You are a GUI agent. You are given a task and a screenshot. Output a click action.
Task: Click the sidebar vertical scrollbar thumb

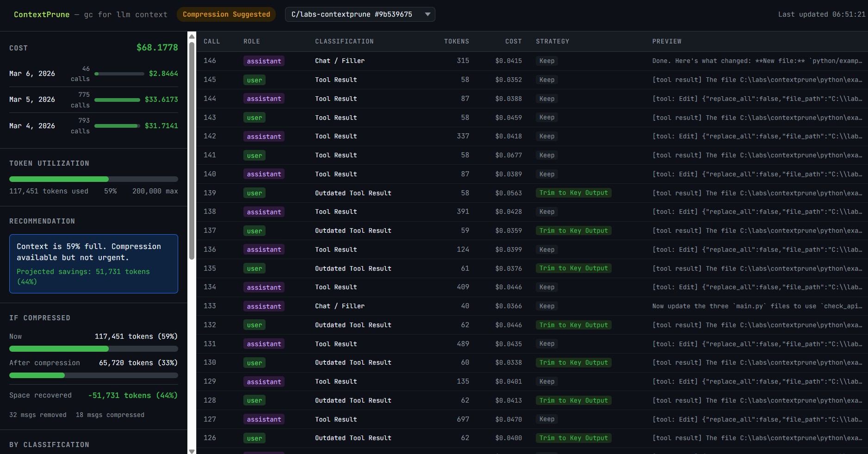tap(192, 151)
